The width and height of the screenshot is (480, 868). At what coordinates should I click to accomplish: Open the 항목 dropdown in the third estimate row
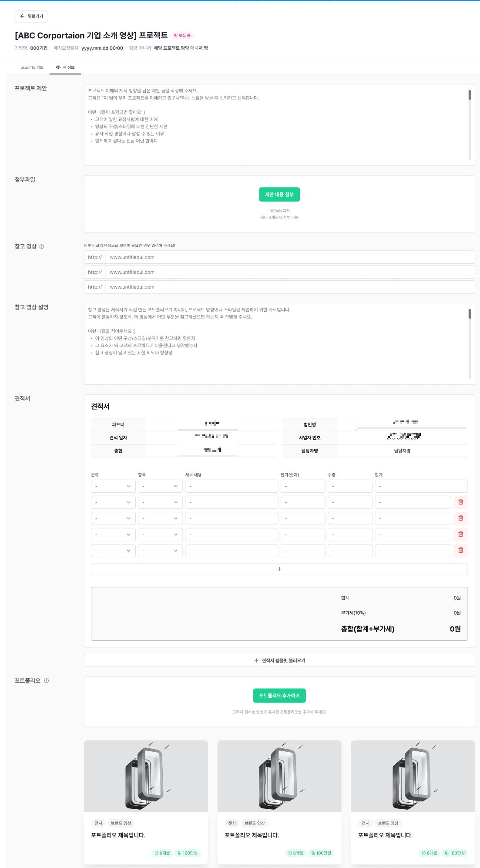click(160, 518)
